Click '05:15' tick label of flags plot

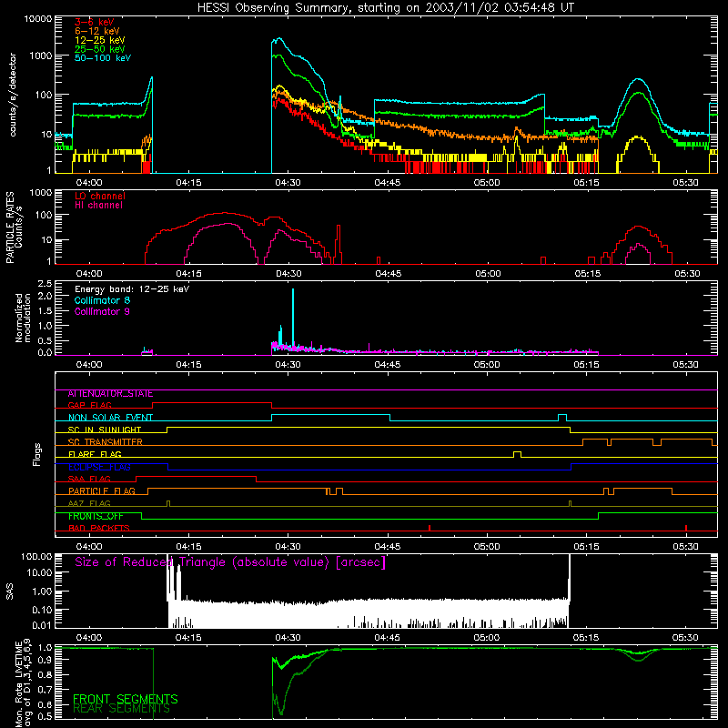coord(586,547)
